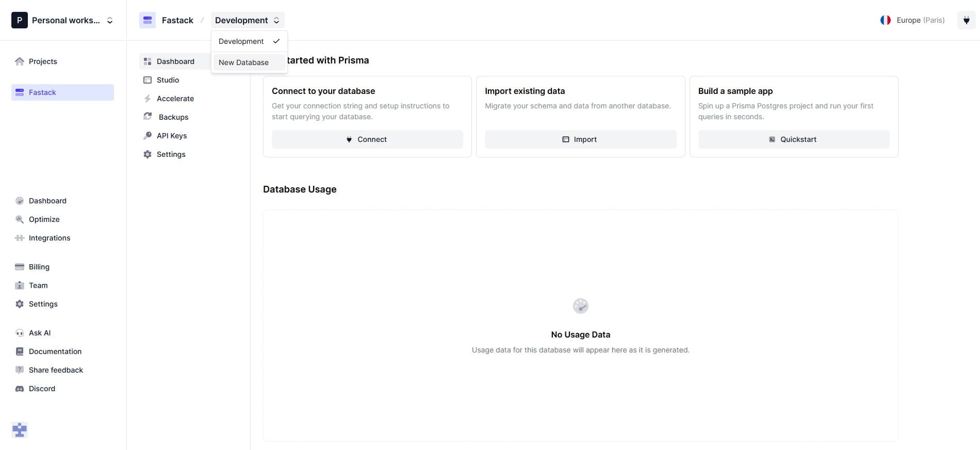Click the Studio table icon
The image size is (980, 450).
[148, 80]
